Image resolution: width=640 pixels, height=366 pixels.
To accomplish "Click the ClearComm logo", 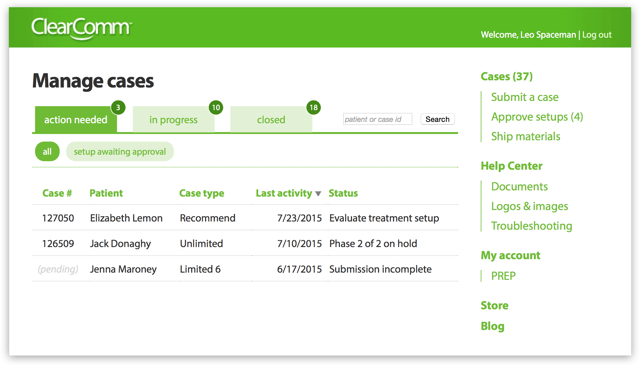I will click(x=81, y=28).
